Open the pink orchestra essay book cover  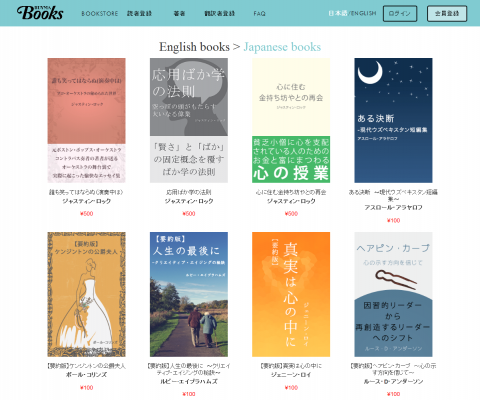pos(86,120)
